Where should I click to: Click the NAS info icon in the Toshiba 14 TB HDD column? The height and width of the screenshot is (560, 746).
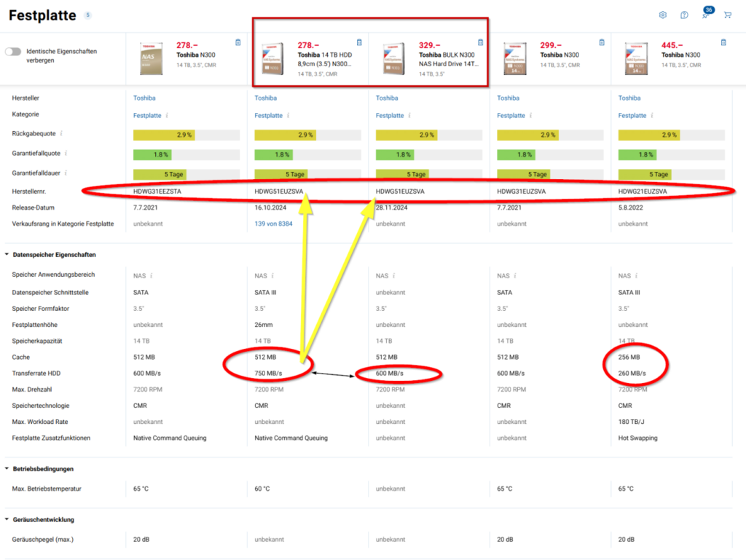pos(272,276)
